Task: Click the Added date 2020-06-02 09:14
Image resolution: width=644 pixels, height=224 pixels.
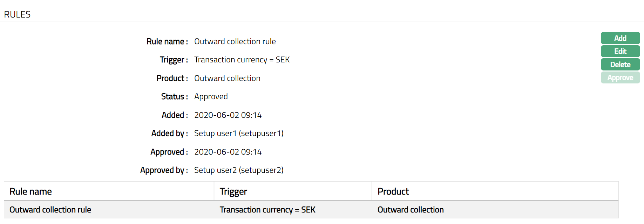Action: (228, 115)
